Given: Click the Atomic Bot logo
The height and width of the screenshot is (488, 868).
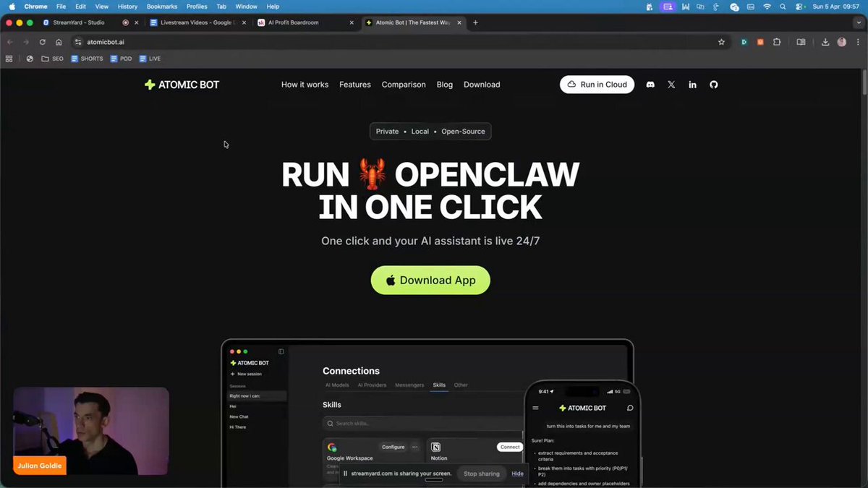Looking at the screenshot, I should [182, 85].
